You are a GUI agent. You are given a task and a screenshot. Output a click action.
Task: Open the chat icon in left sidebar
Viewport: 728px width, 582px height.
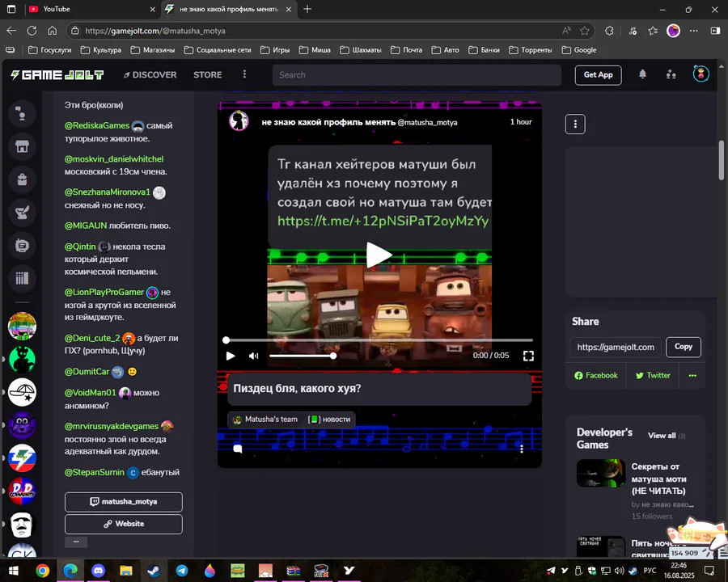pyautogui.click(x=22, y=114)
